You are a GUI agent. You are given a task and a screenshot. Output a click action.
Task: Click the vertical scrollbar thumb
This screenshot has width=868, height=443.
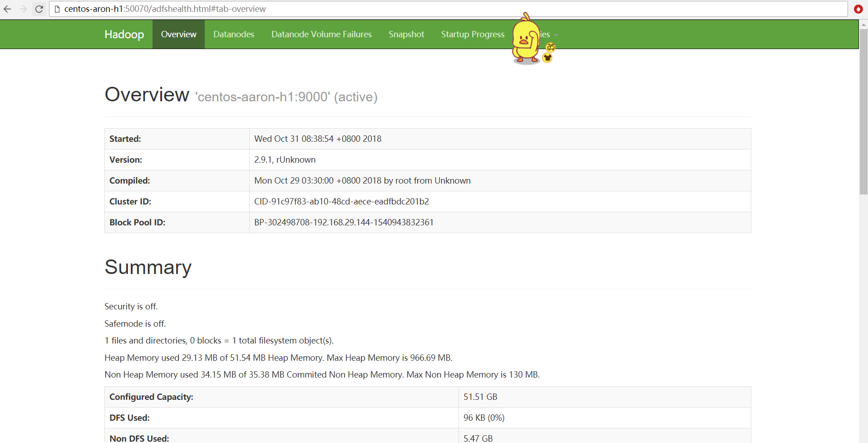(863, 112)
